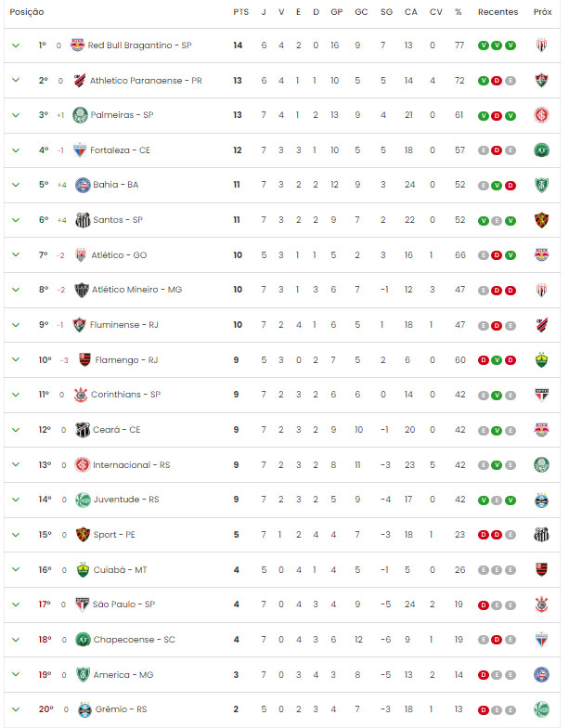The image size is (569, 728).
Task: Click the Red Bull Bragantino team crest
Action: coord(77,45)
